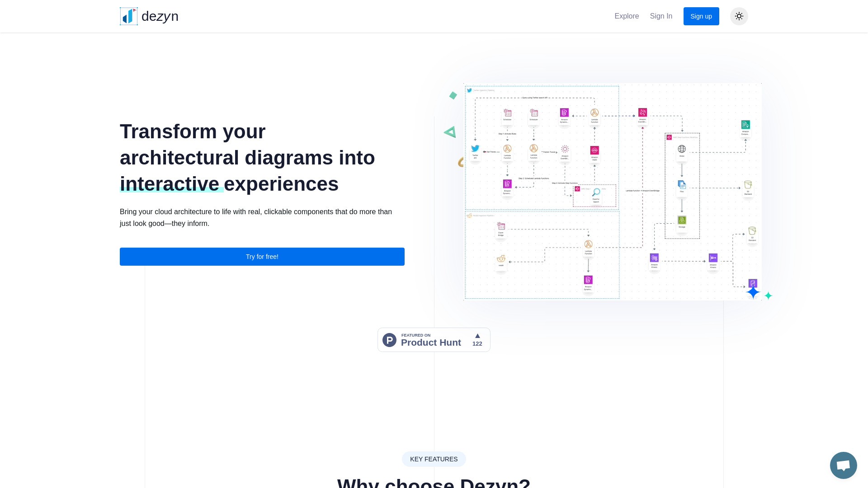Click the Feed for Search magnifier icon
868x488 pixels.
coord(596,192)
